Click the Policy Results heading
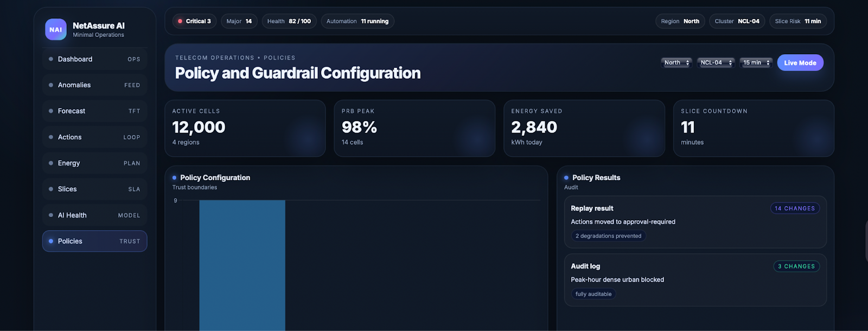Image resolution: width=868 pixels, height=331 pixels. [596, 177]
